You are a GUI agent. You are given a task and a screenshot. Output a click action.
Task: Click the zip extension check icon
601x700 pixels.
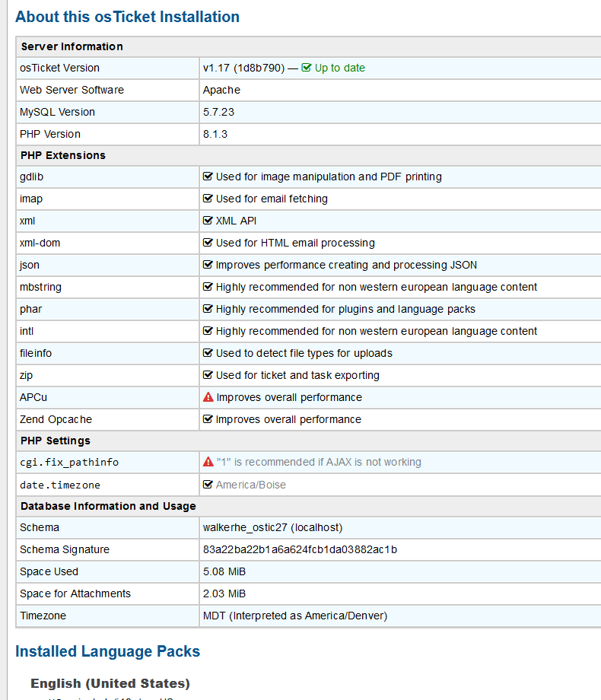click(x=208, y=375)
